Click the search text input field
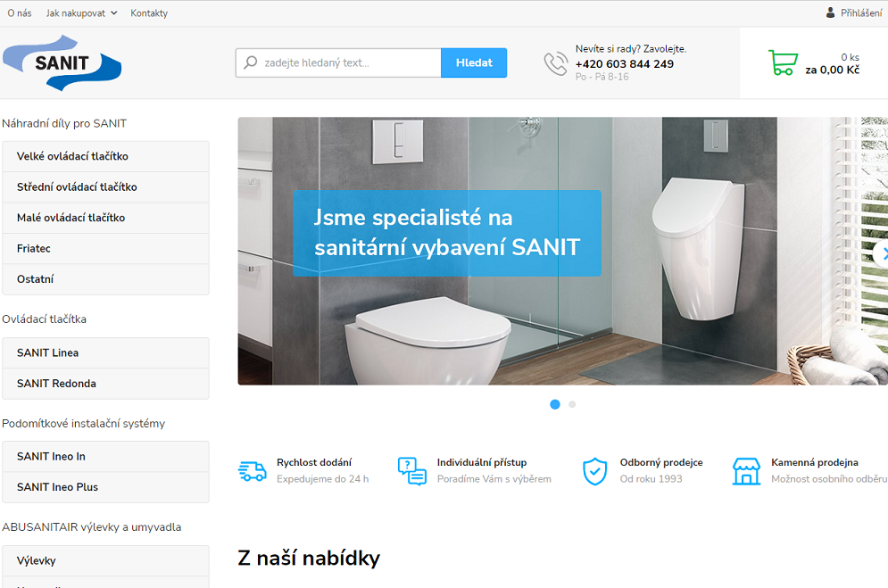Image resolution: width=888 pixels, height=588 pixels. (x=338, y=62)
